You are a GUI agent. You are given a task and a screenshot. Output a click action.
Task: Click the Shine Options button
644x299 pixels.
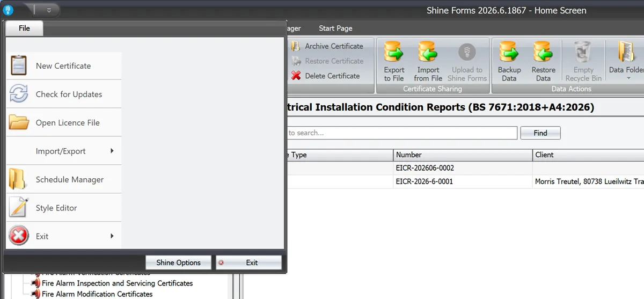click(x=179, y=262)
